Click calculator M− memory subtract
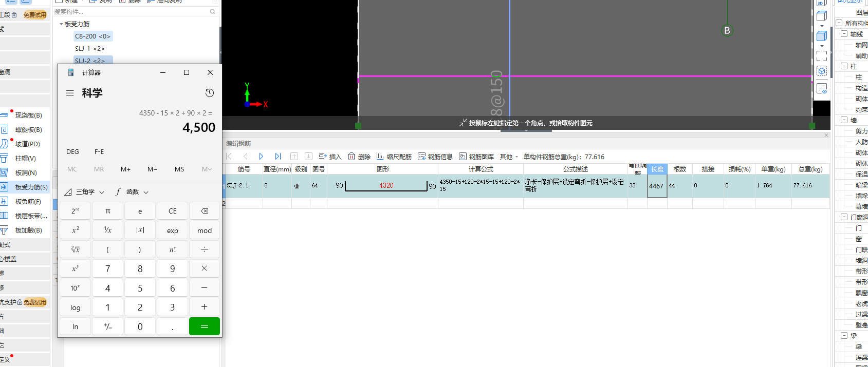The width and height of the screenshot is (868, 367). [153, 169]
